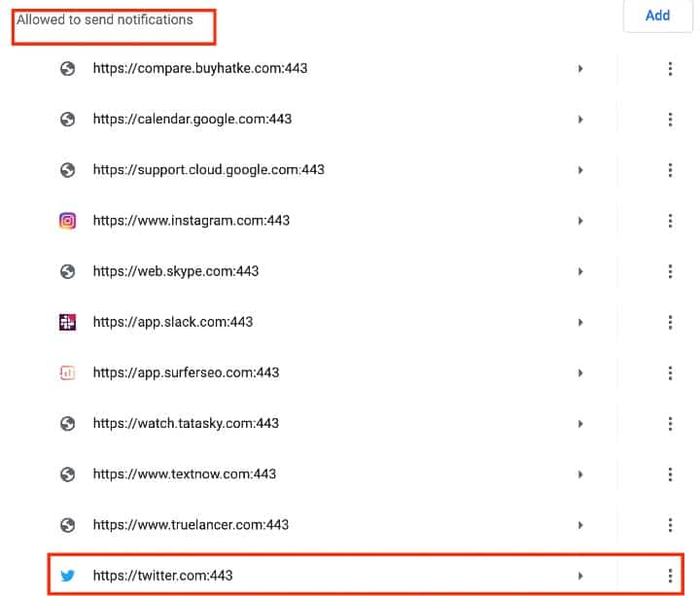This screenshot has height=596, width=700.
Task: Click the Slack favicon
Action: (x=67, y=322)
